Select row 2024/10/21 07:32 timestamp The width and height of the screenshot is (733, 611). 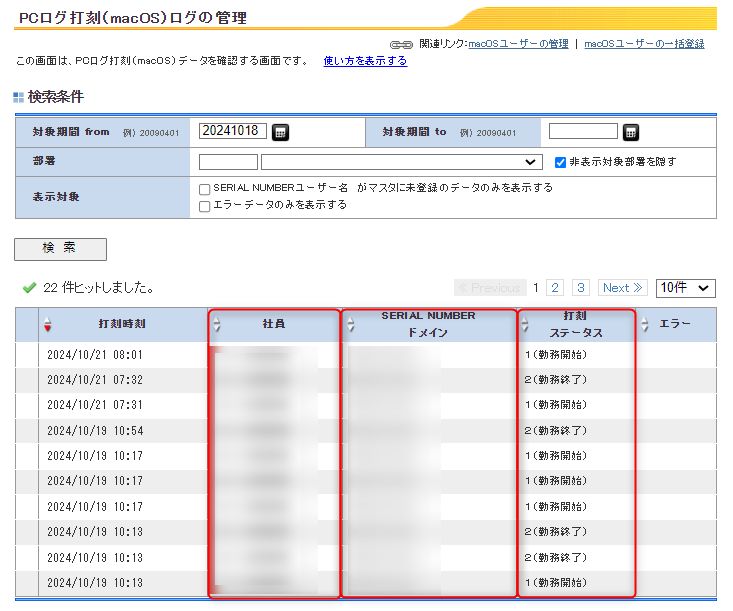point(95,380)
